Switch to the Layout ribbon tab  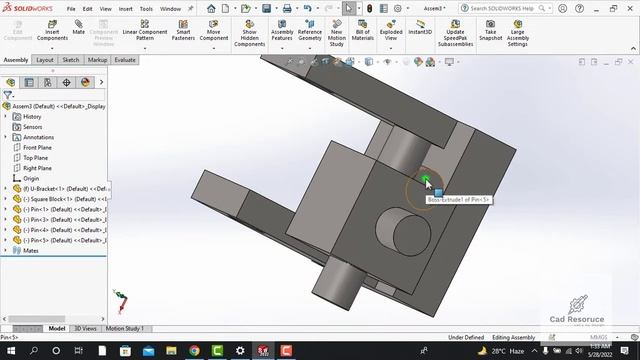(45, 60)
